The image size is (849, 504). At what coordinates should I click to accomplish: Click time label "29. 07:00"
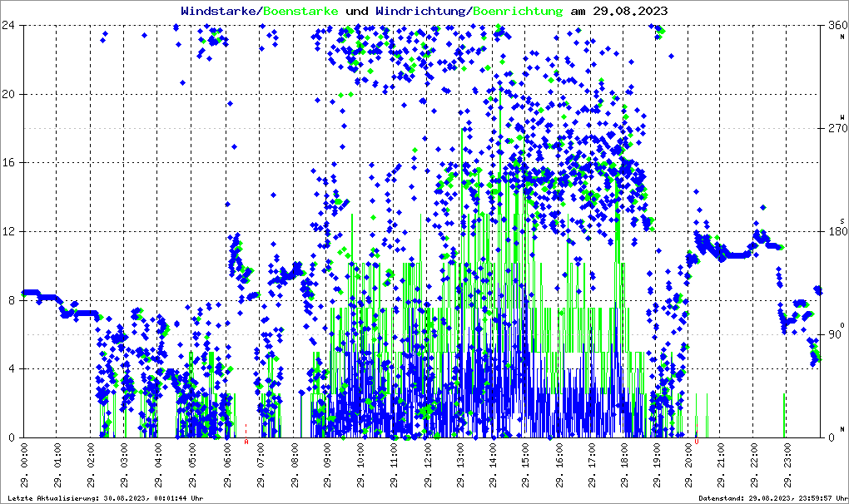(260, 465)
